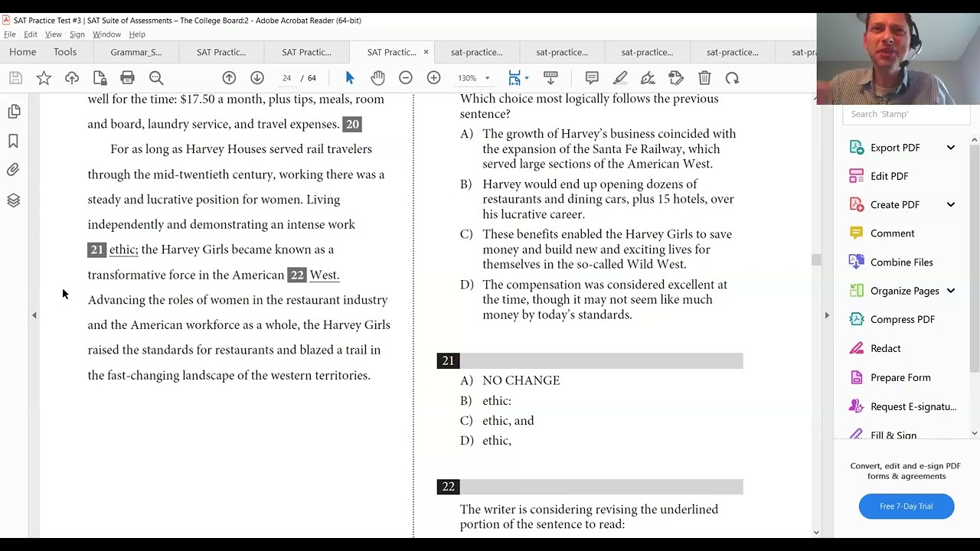Screen dimensions: 980x551
Task: Click the Edit PDF tool
Action: click(x=889, y=176)
